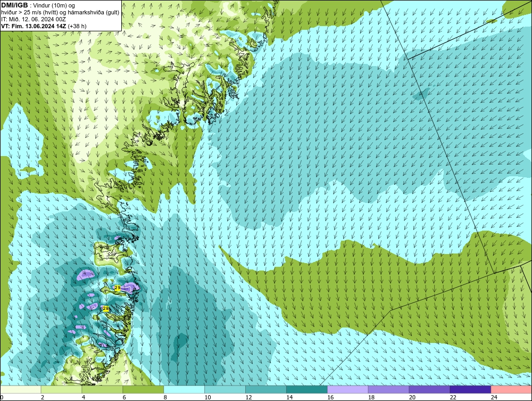Click the scale label '8'
The width and height of the screenshot is (532, 401).
pos(165,397)
